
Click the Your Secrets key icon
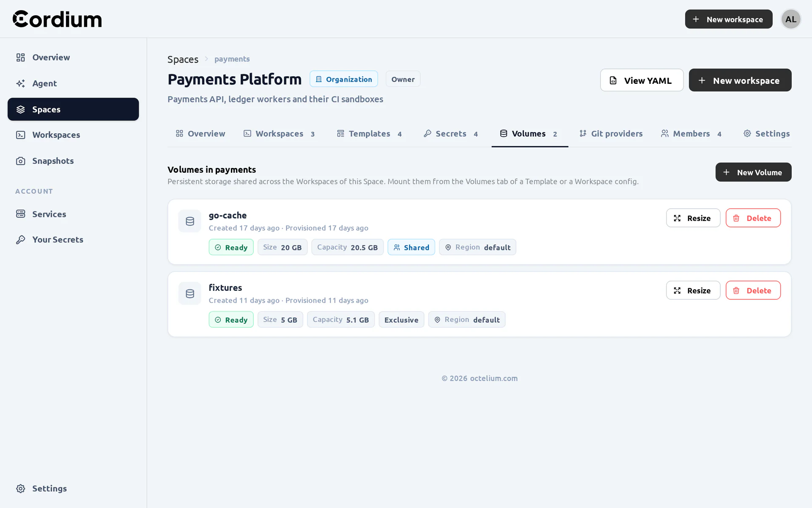click(x=20, y=240)
